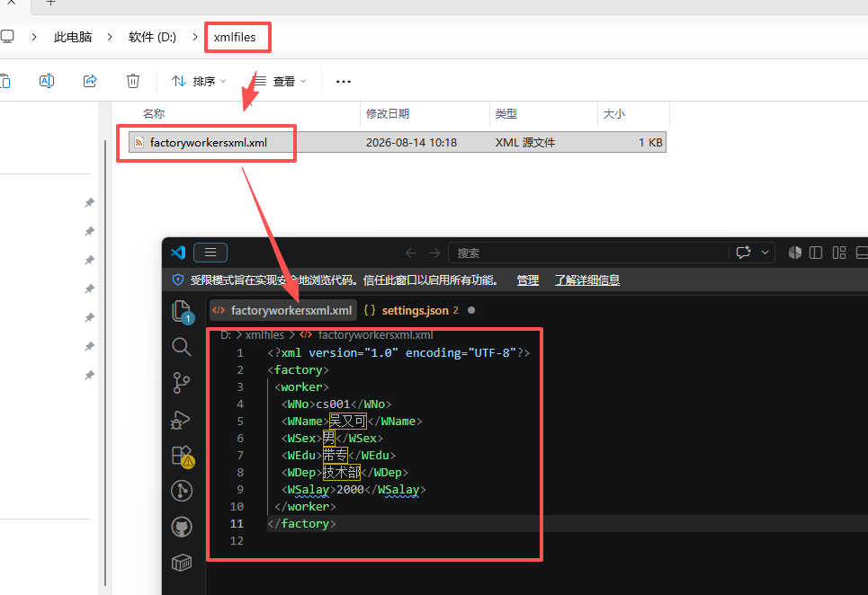This screenshot has height=595, width=868.
Task: Navigate to 此电脑 in address bar
Action: click(73, 37)
